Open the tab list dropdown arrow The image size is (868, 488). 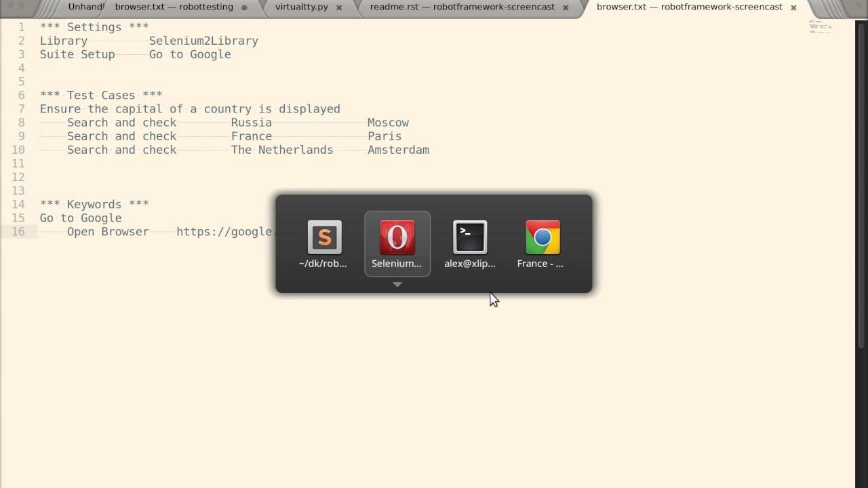tap(859, 6)
